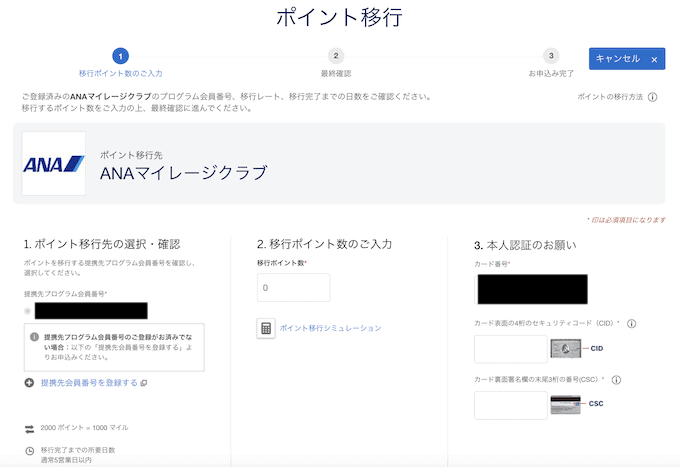The image size is (680, 467).
Task: Select the partner program member number radio
Action: click(27, 311)
